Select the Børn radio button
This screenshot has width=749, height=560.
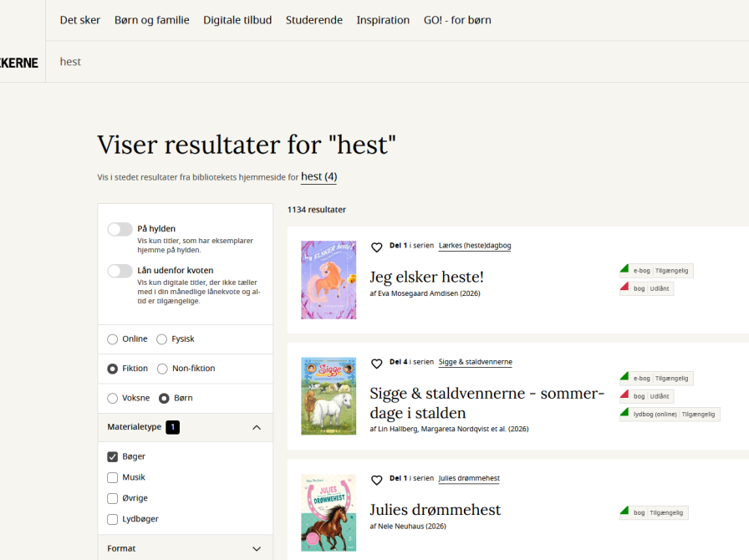[x=164, y=399]
